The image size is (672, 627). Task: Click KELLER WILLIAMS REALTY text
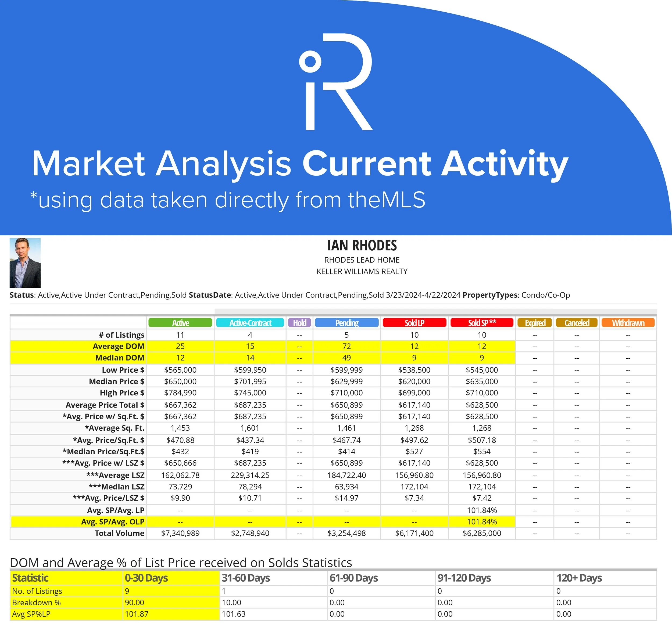pyautogui.click(x=362, y=271)
